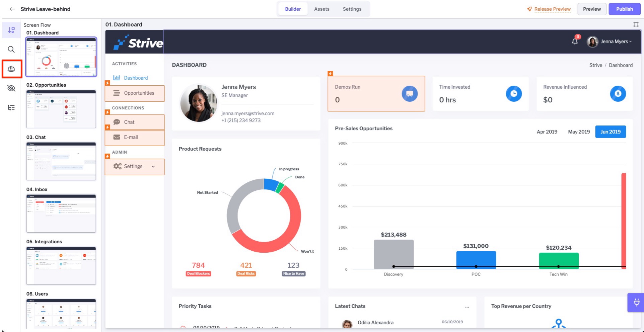644x332 pixels.
Task: Open the Jenna Myers user dropdown
Action: point(610,41)
